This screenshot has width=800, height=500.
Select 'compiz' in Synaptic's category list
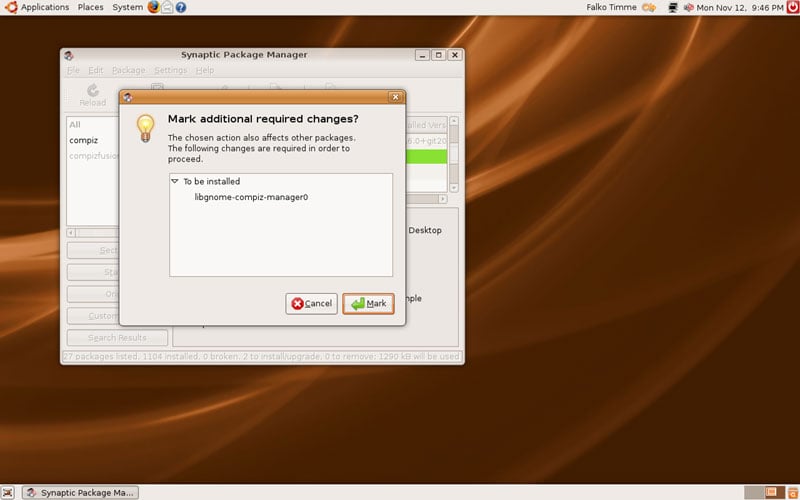pyautogui.click(x=84, y=140)
